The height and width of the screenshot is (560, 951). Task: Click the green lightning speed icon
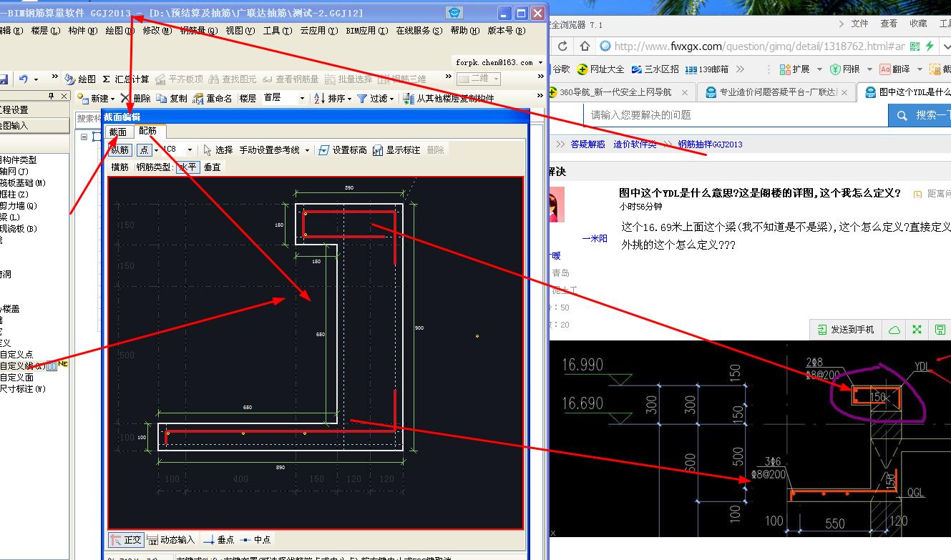tap(930, 46)
